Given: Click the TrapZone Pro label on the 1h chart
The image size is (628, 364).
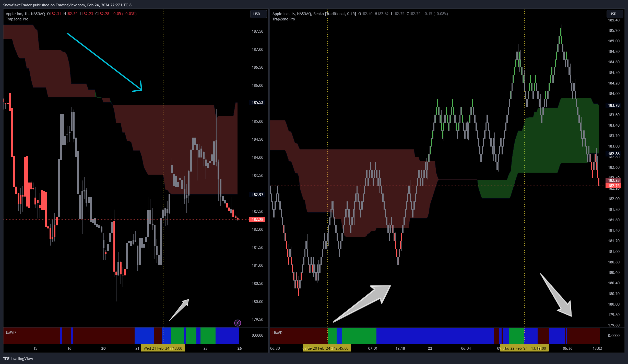Looking at the screenshot, I should pos(17,19).
